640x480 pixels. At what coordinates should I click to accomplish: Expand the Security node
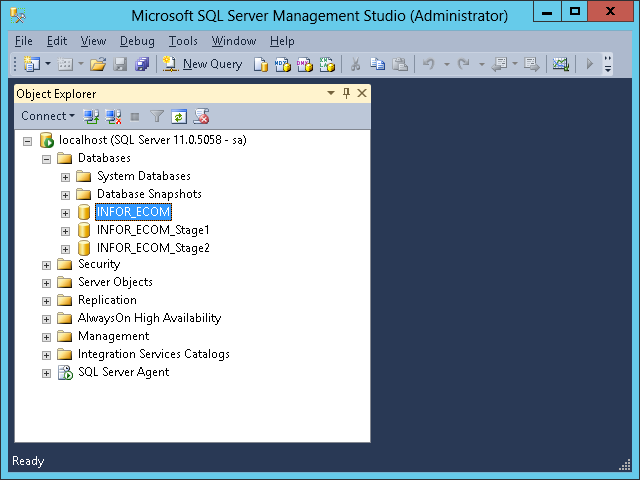tap(46, 264)
